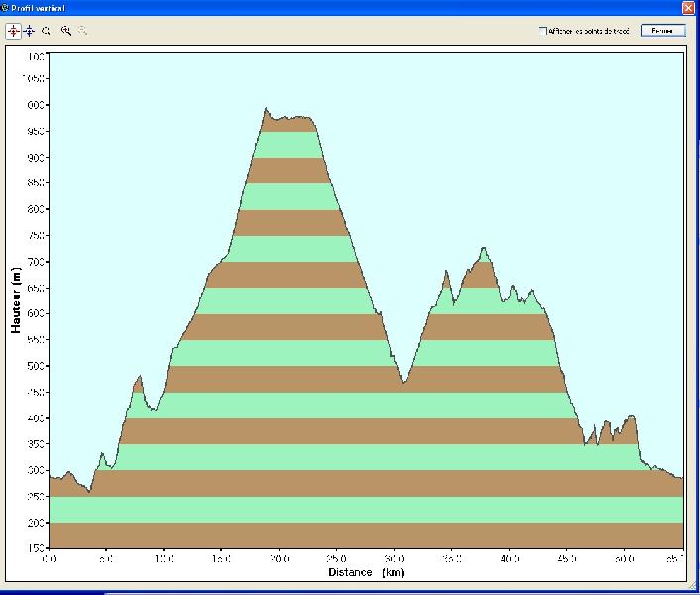Click the Profil vertical title bar text
This screenshot has height=595, width=700.
pos(39,7)
